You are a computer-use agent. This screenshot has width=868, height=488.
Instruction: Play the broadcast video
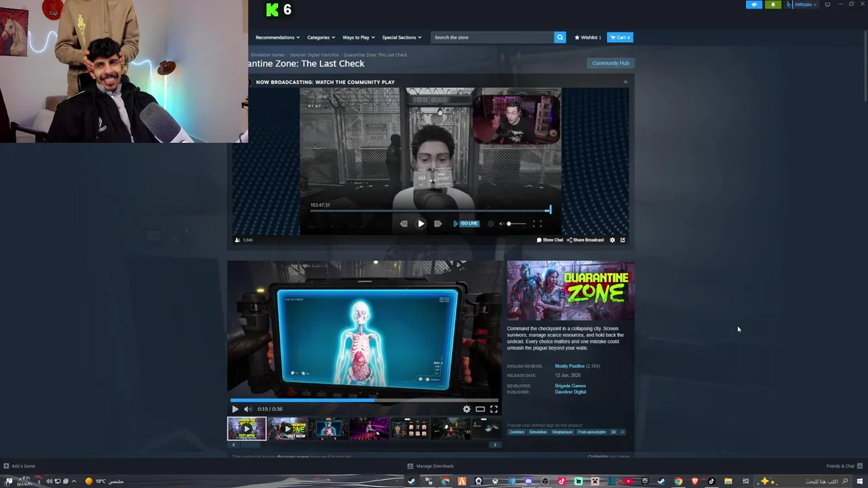[420, 224]
